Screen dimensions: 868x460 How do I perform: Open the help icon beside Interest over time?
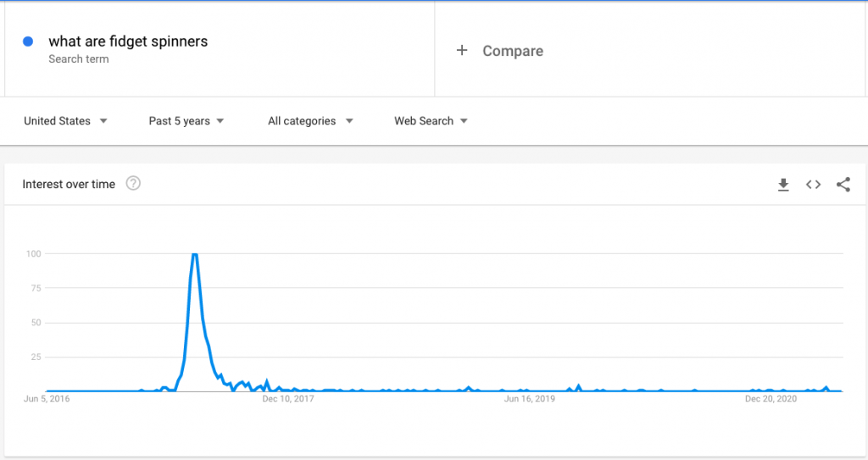133,184
